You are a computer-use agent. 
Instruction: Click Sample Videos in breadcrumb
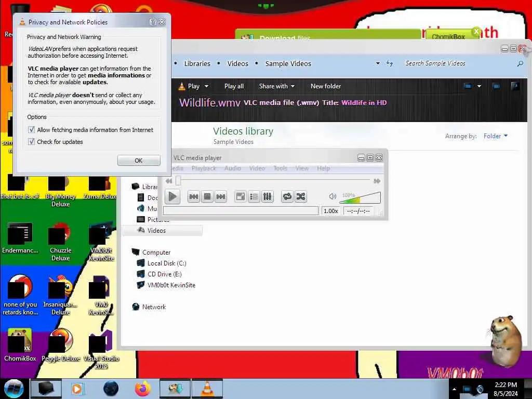coord(288,63)
